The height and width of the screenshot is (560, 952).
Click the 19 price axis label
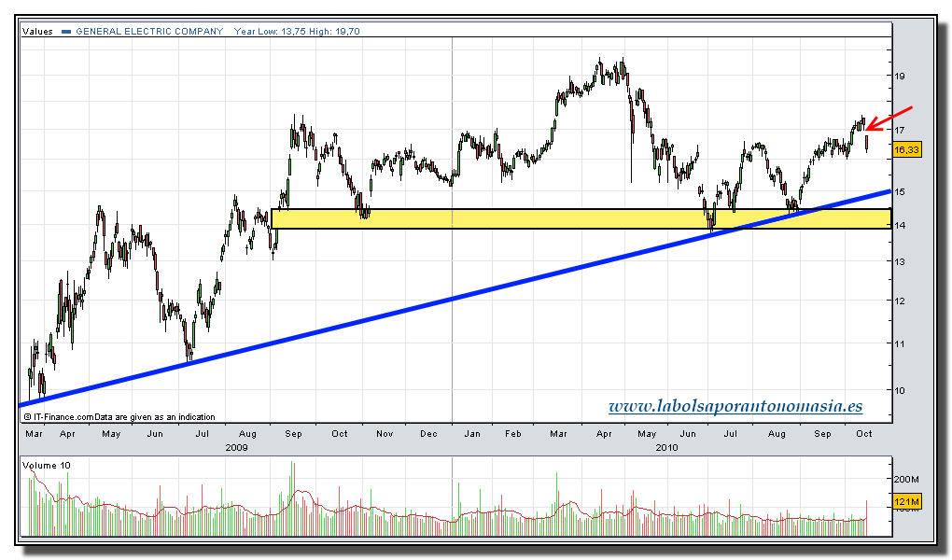pos(899,76)
